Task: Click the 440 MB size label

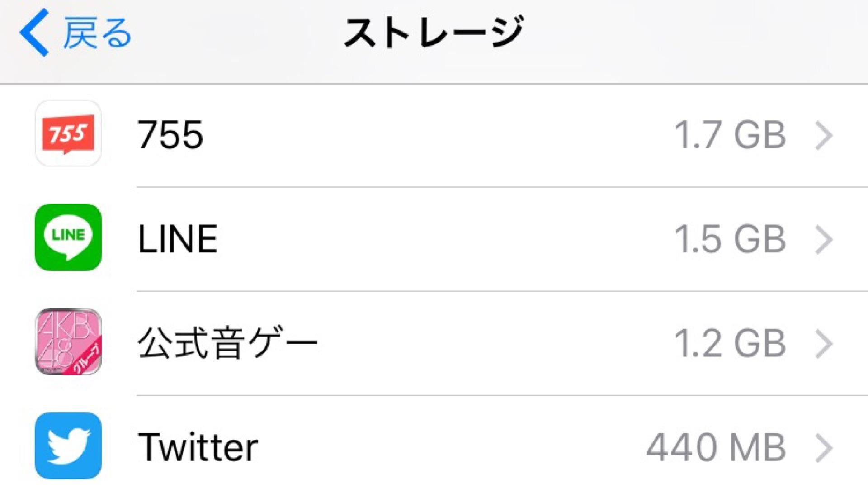Action: pyautogui.click(x=716, y=447)
